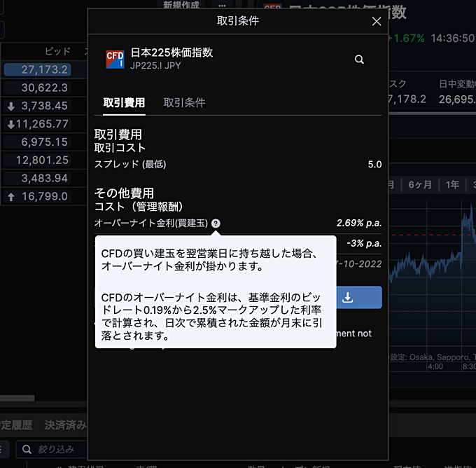Click the 絞り込み filter search field
The image size is (476, 468).
pyautogui.click(x=52, y=449)
